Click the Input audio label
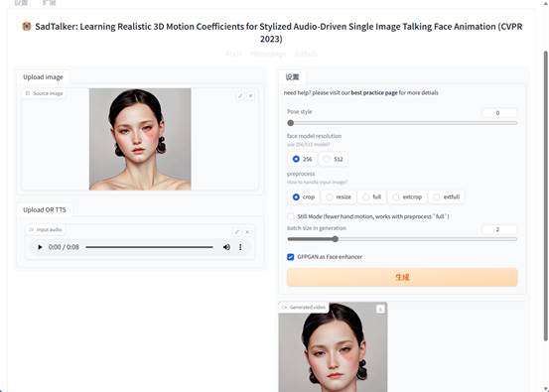 46,229
